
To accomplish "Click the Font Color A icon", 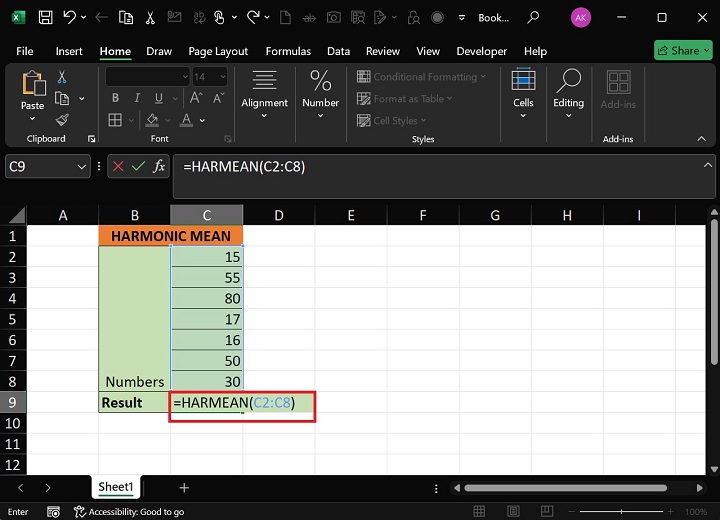I will pos(186,120).
